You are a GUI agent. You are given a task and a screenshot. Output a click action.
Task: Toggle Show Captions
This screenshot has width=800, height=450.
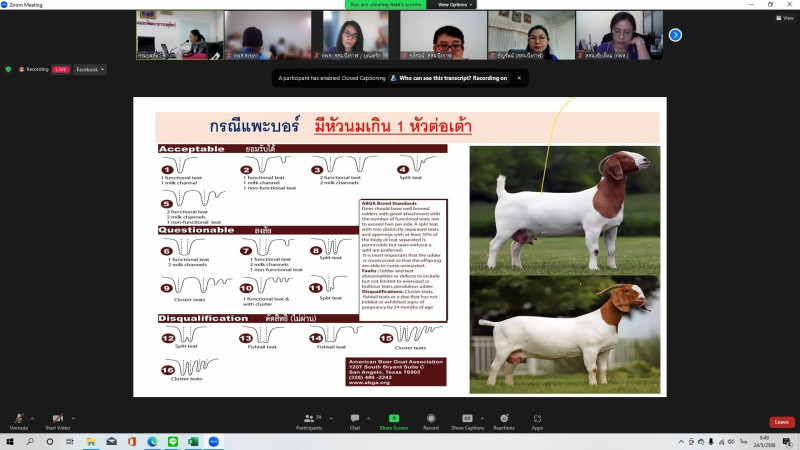point(467,419)
